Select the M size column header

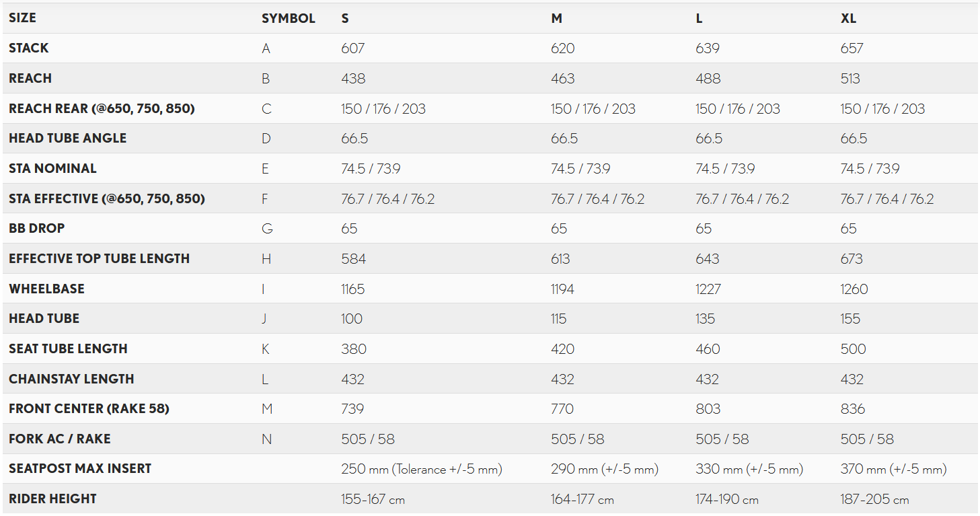(x=556, y=18)
